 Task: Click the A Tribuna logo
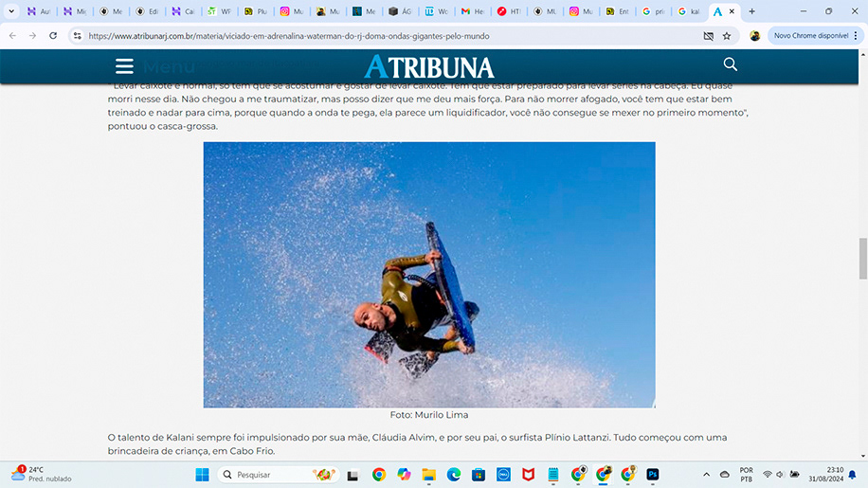pos(429,67)
